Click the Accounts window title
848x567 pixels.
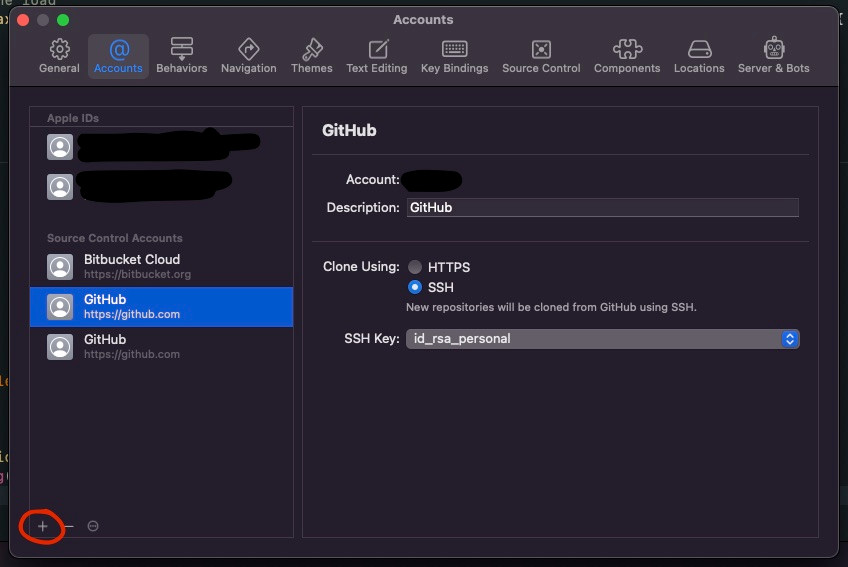pos(423,19)
